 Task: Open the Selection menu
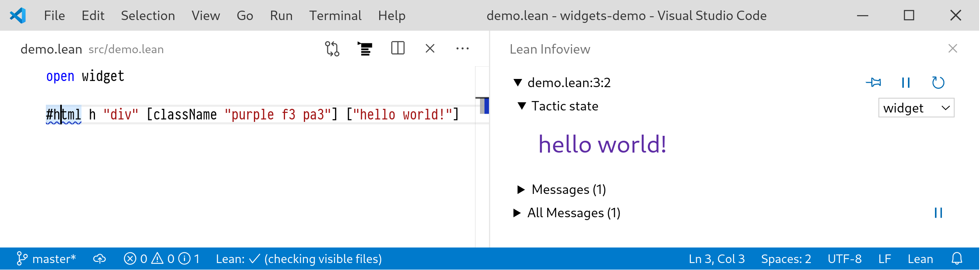pyautogui.click(x=148, y=16)
